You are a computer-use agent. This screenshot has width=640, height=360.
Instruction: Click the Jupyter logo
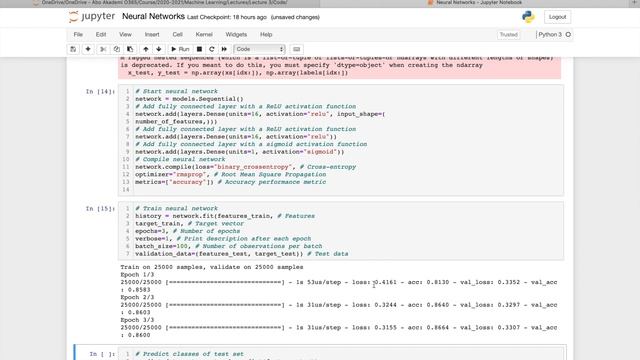click(x=92, y=17)
